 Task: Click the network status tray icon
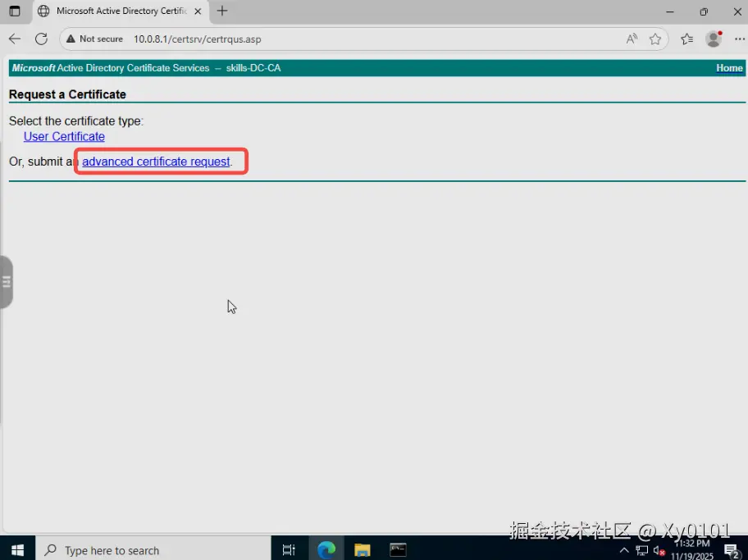(x=642, y=550)
